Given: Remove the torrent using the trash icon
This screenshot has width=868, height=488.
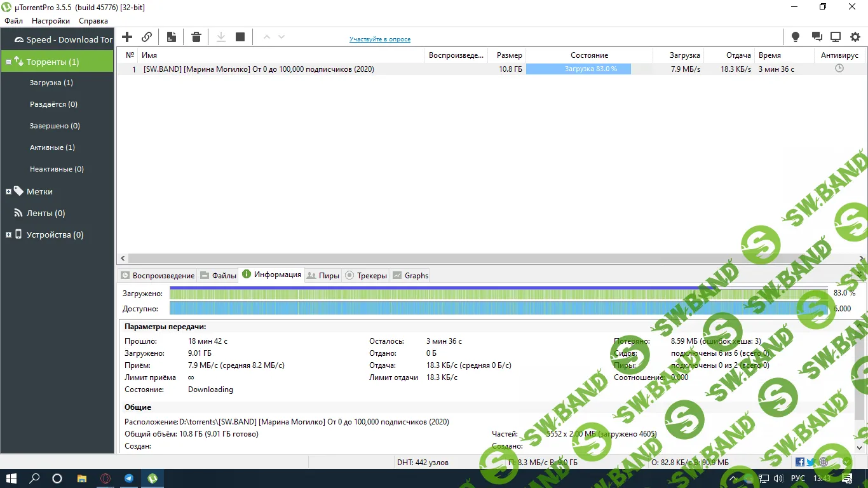Looking at the screenshot, I should (x=196, y=37).
